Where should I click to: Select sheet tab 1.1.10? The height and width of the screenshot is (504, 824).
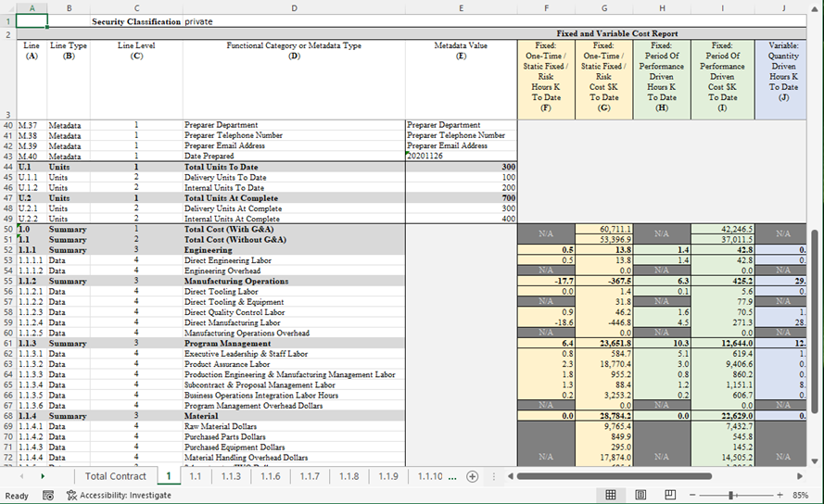tap(430, 477)
